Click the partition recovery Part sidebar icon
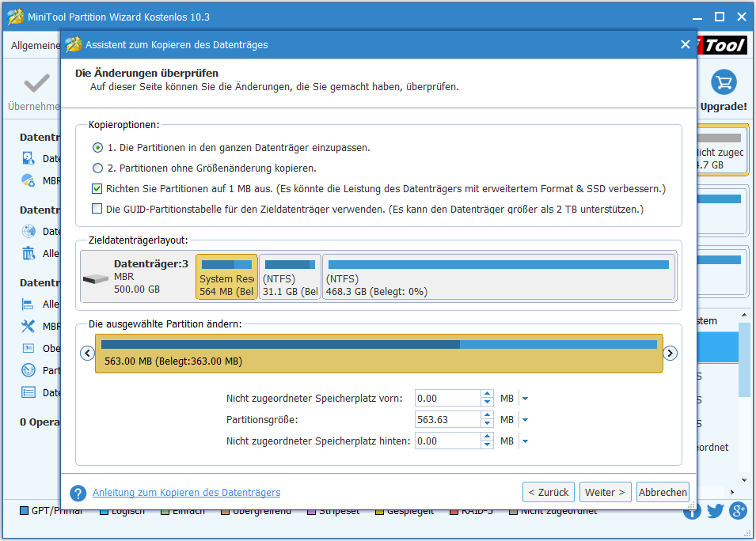This screenshot has width=756, height=541. [x=28, y=370]
